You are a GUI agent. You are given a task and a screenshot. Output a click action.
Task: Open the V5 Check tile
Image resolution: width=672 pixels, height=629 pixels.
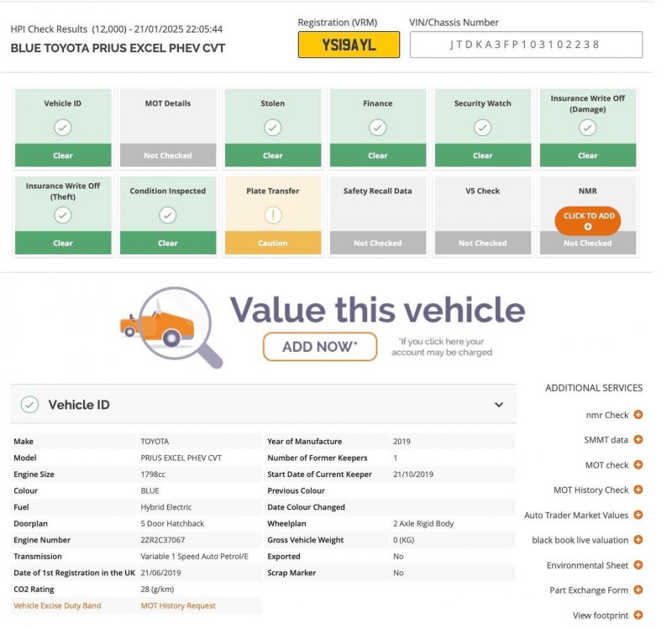[482, 215]
